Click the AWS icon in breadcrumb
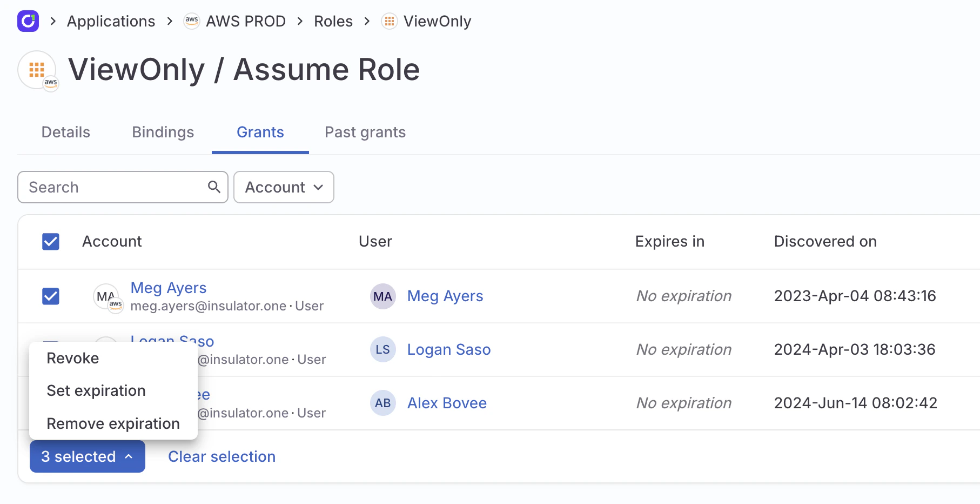The width and height of the screenshot is (980, 504). tap(192, 21)
